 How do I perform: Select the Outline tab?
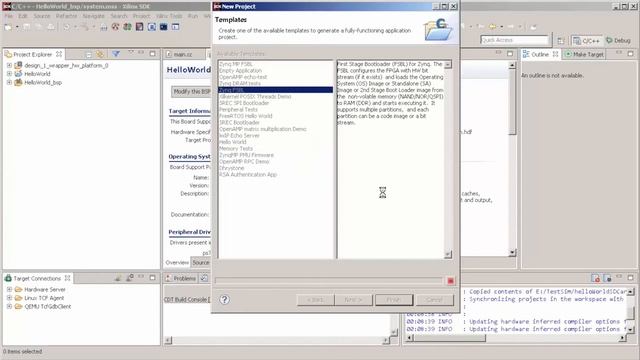tap(540, 54)
